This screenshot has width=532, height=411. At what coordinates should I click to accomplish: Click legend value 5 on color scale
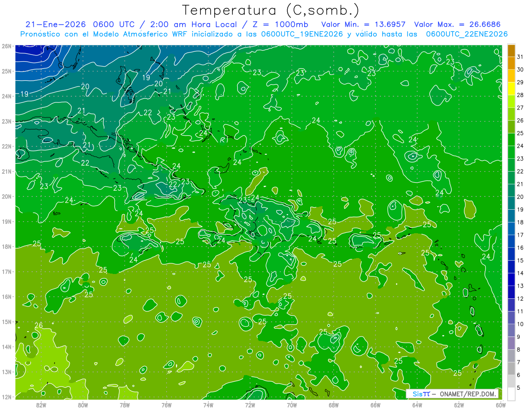[519, 388]
